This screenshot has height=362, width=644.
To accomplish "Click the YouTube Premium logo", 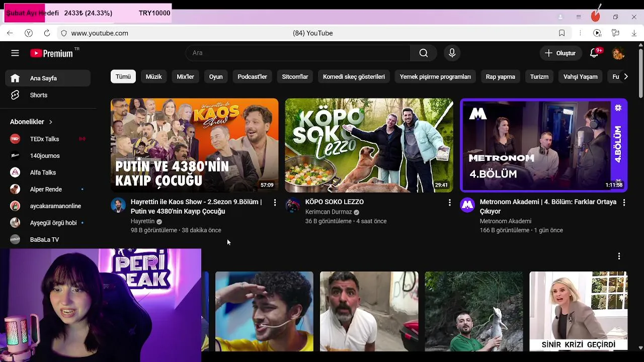I will coord(51,53).
